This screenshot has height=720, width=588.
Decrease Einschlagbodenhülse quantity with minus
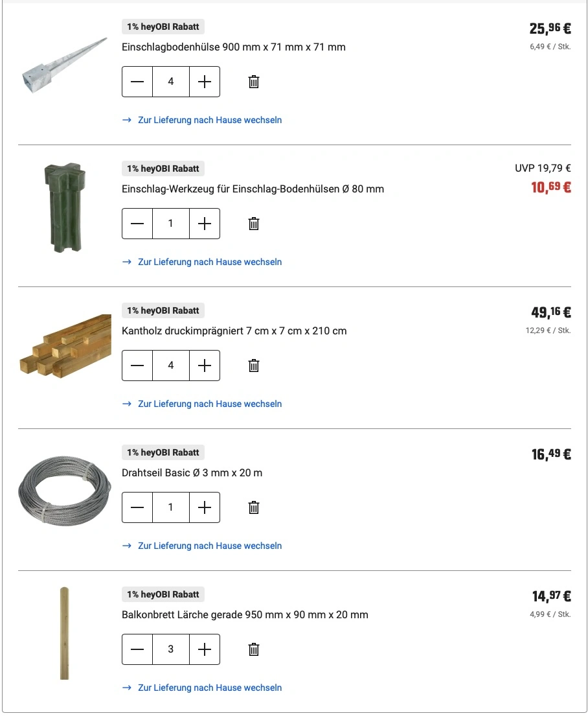pos(137,82)
